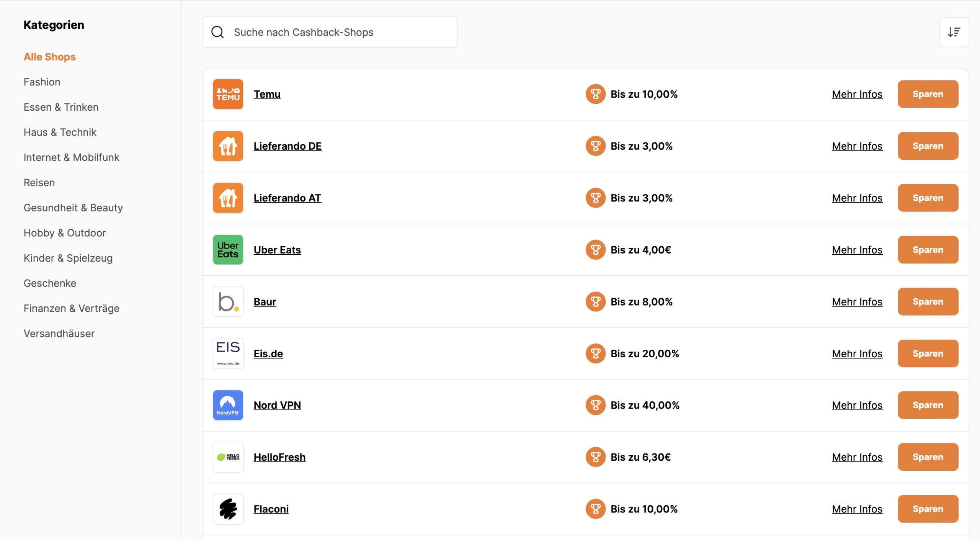The image size is (980, 540).
Task: Click Mehr Infos for Nord VPN
Action: [x=857, y=405]
